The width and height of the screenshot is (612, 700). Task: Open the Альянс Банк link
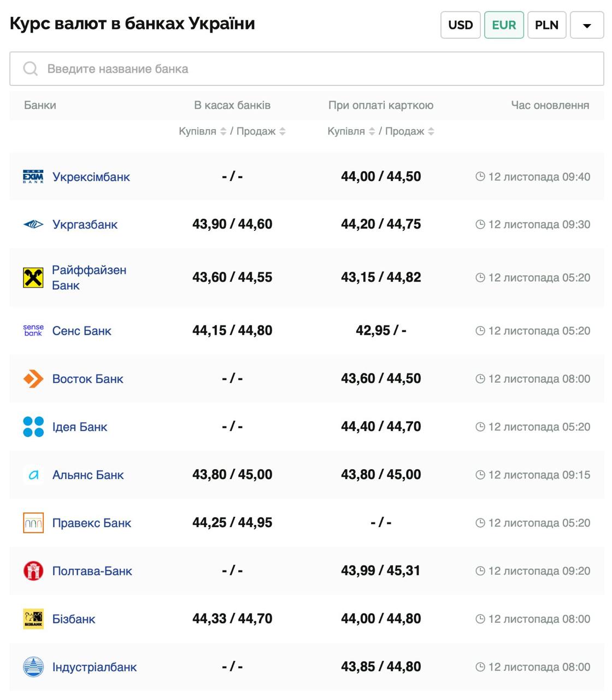(88, 475)
